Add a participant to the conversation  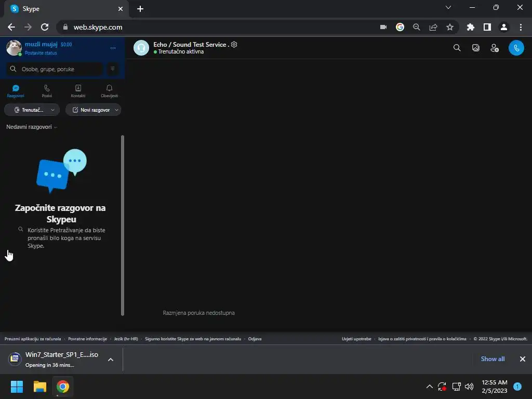coord(495,48)
